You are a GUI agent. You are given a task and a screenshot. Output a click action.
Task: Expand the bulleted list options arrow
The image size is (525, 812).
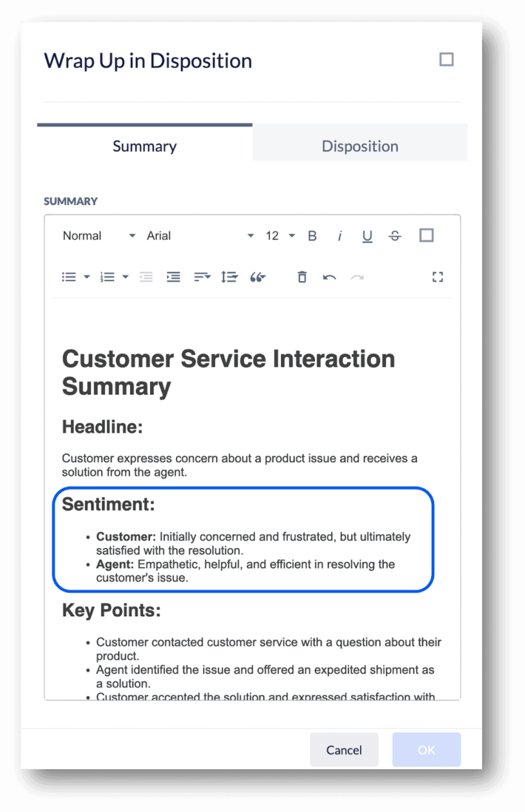coord(87,277)
